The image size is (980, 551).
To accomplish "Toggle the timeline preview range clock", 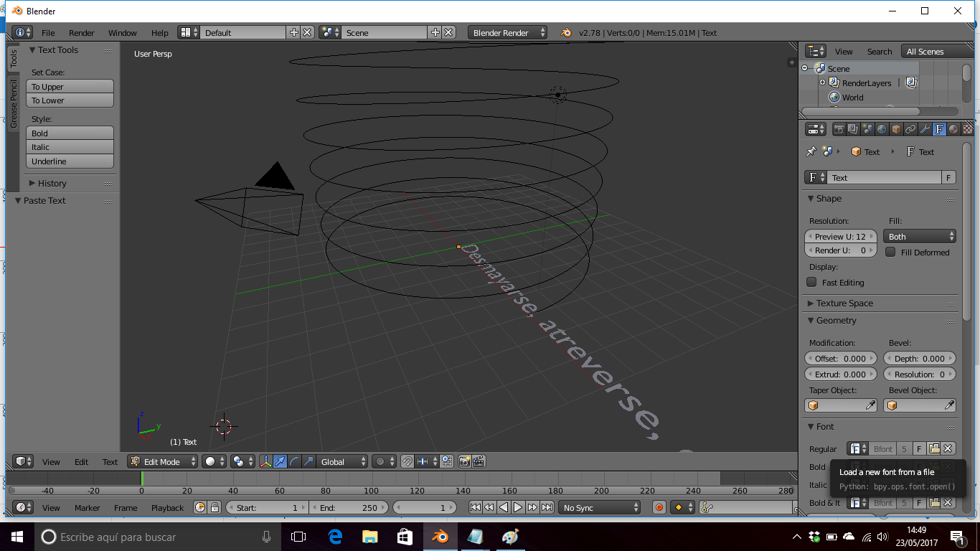I will pyautogui.click(x=200, y=507).
